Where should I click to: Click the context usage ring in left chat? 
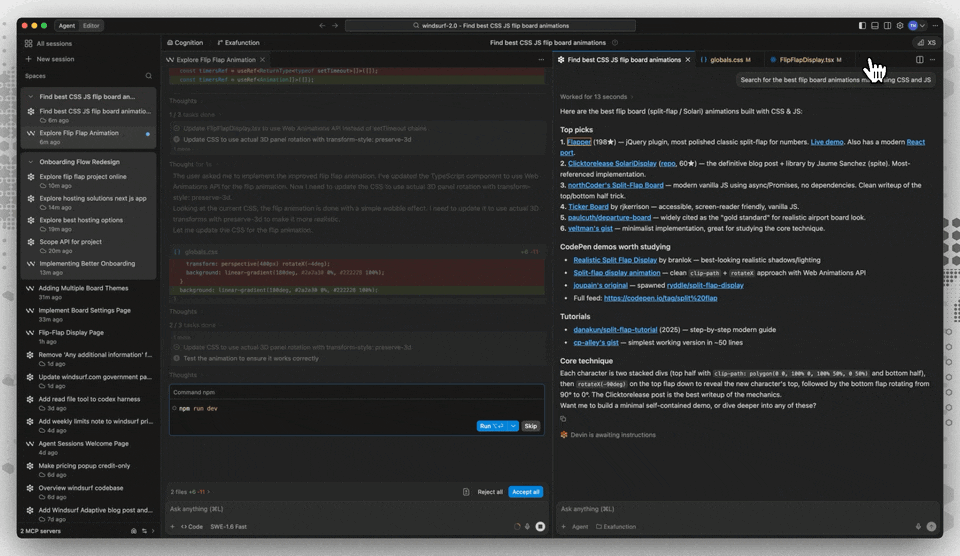tap(517, 527)
